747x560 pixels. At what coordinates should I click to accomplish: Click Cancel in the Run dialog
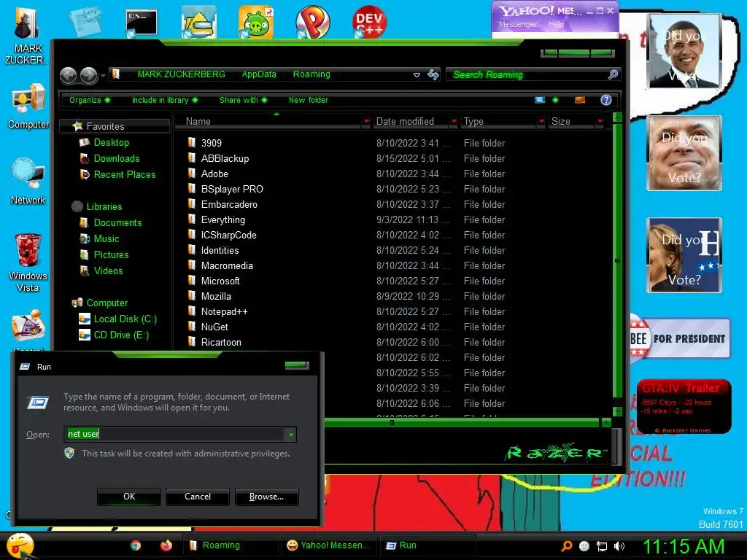pyautogui.click(x=197, y=496)
